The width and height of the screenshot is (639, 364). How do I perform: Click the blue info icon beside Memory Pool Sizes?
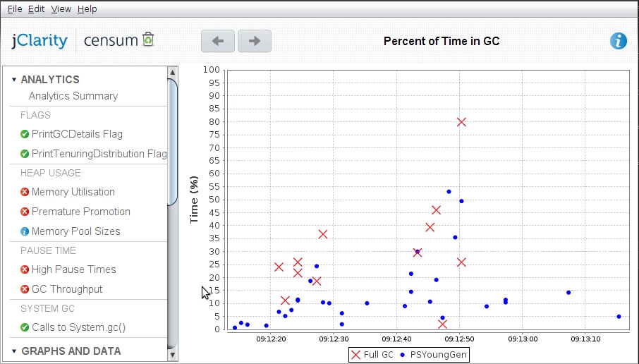[25, 231]
